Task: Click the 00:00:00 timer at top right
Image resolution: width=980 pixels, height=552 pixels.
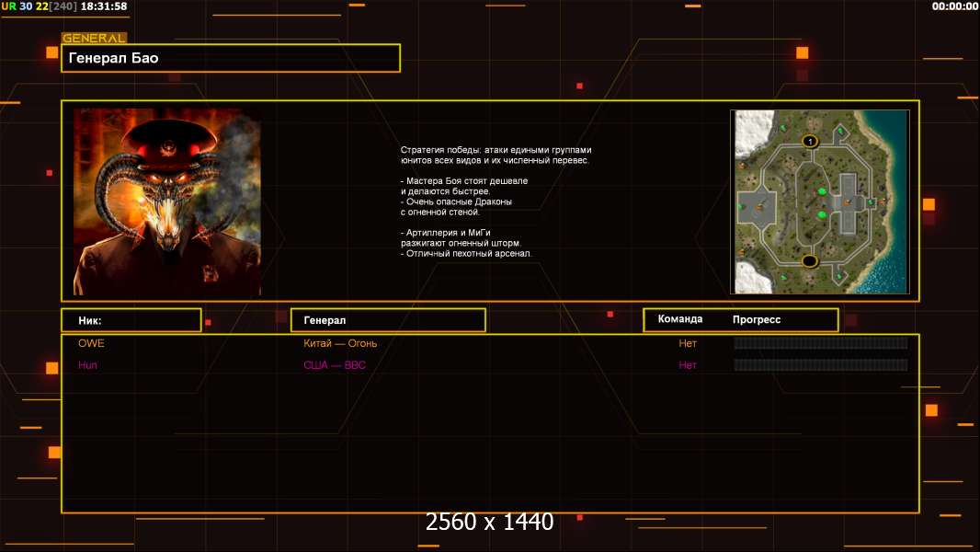Action: pyautogui.click(x=954, y=6)
